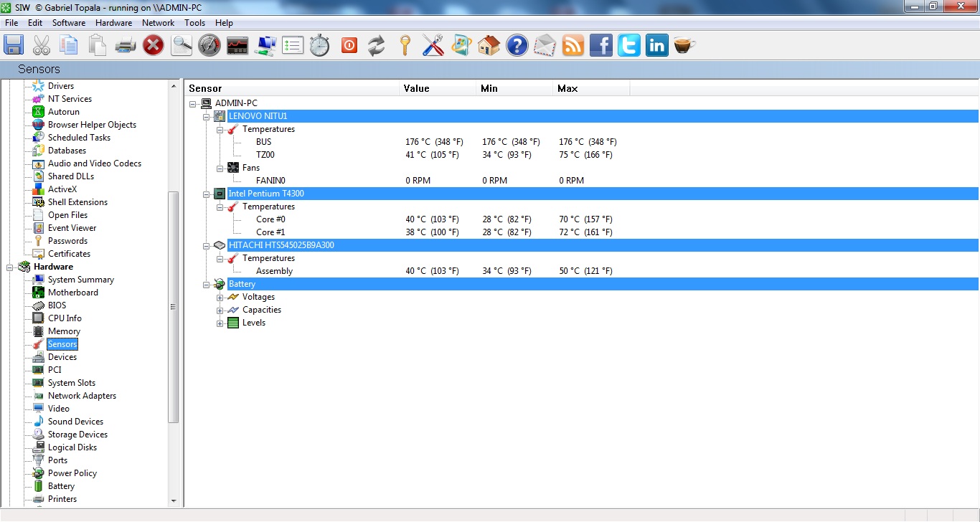
Task: Expand the Capacities node
Action: [x=220, y=310]
